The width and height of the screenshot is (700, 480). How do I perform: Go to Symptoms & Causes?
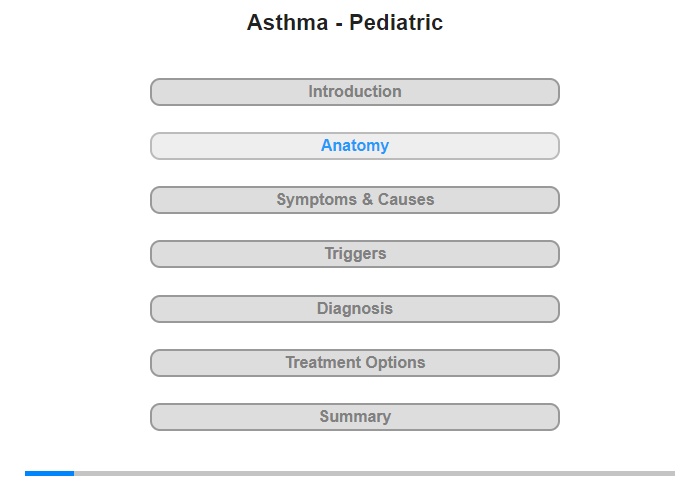tap(355, 200)
